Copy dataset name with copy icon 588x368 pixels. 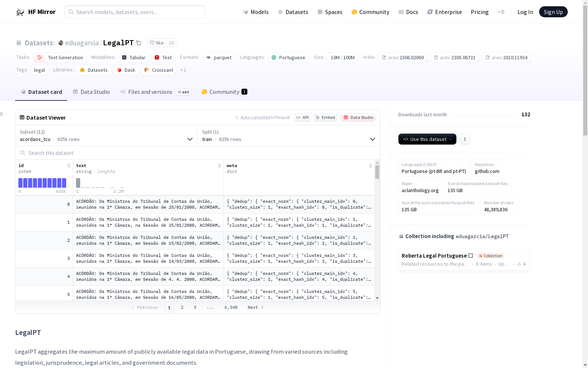tap(139, 43)
